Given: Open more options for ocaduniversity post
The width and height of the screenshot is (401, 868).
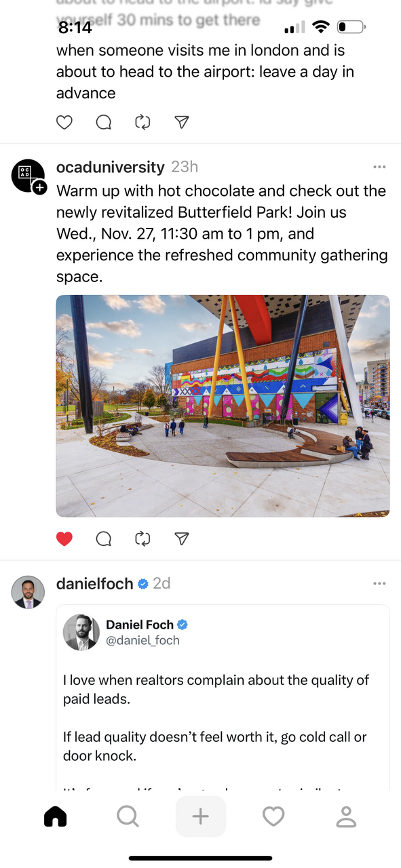Looking at the screenshot, I should (x=379, y=167).
